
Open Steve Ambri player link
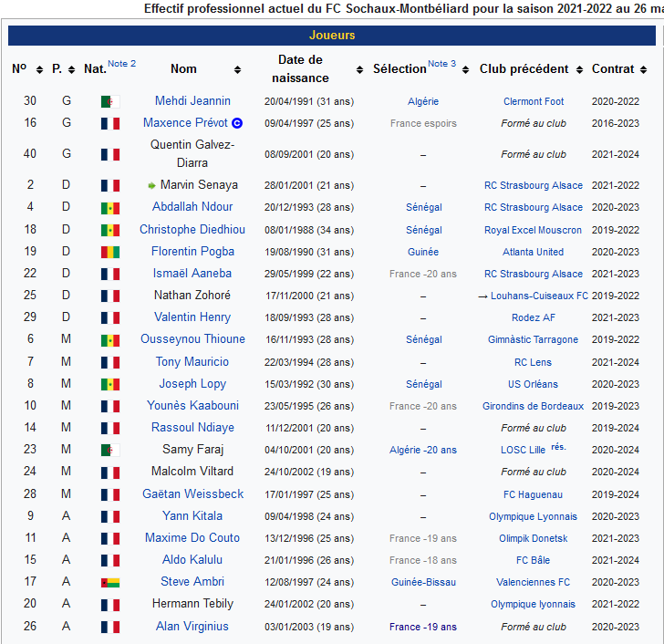click(x=192, y=582)
